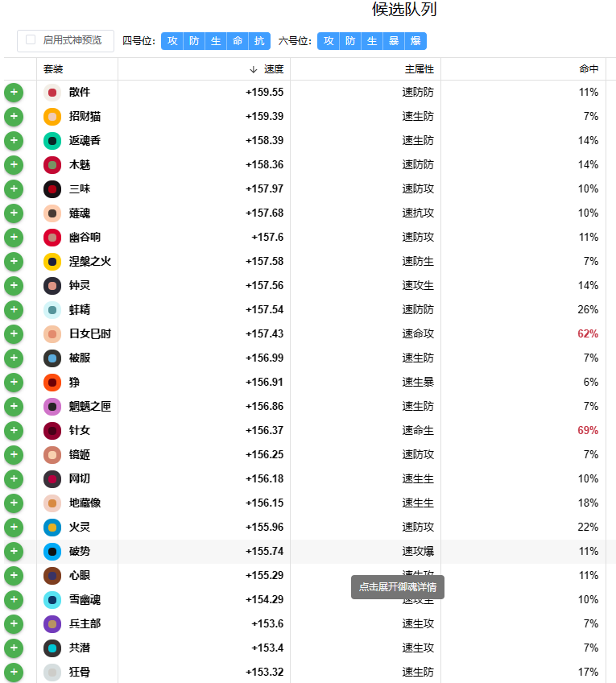616x683 pixels.
Task: Click the 火灵 set icon
Action: 52,527
